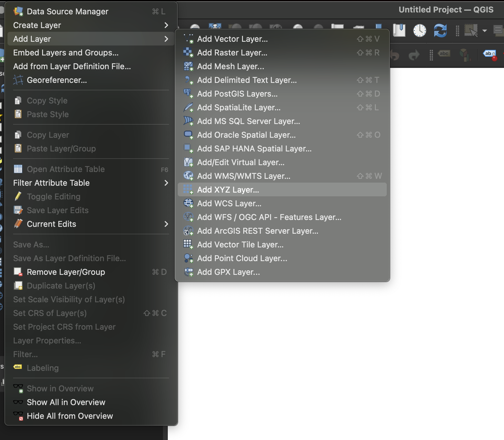Expand the Select Features tool dropdown arrow
The image size is (504, 440).
[485, 31]
